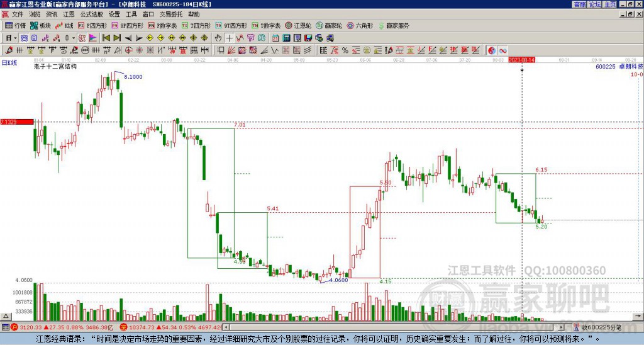
Task: Click the 客服 customer service link
Action: (x=579, y=4)
